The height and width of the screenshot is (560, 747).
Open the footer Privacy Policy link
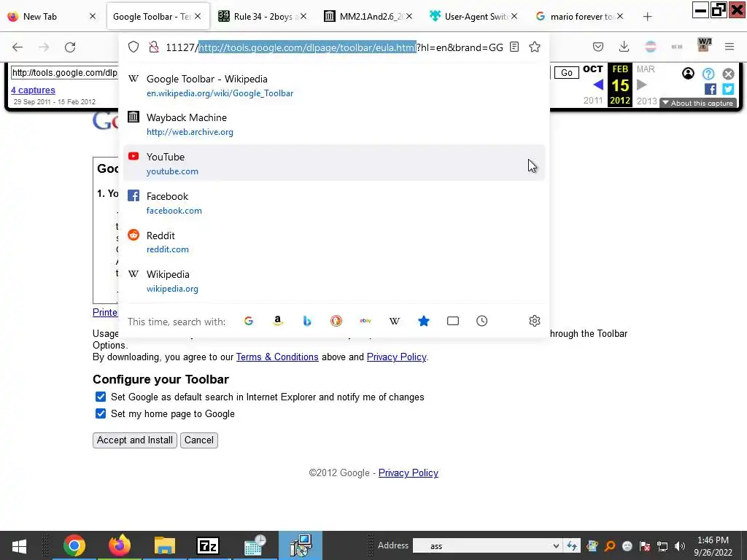point(409,472)
